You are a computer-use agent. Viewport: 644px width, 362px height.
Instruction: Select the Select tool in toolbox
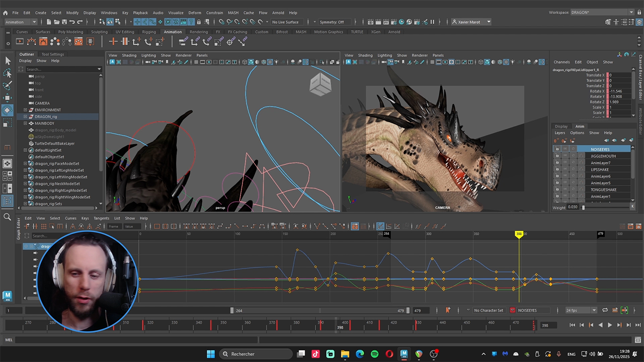click(8, 61)
